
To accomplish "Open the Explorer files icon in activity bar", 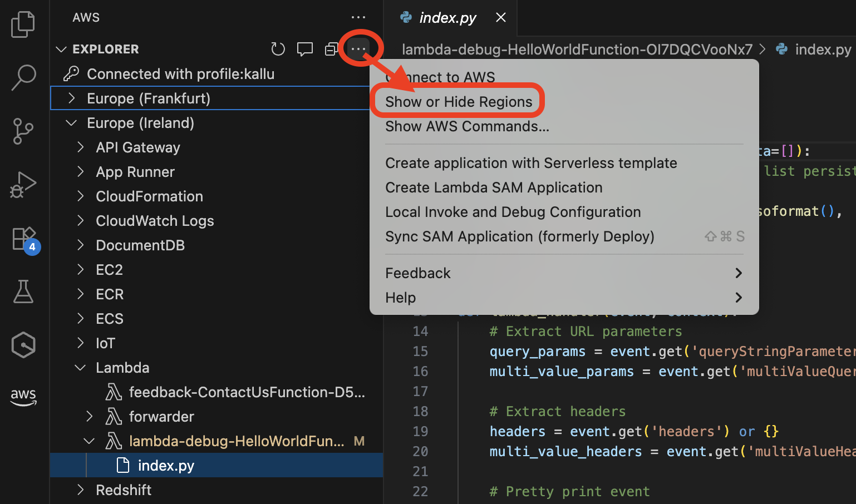I will point(23,24).
